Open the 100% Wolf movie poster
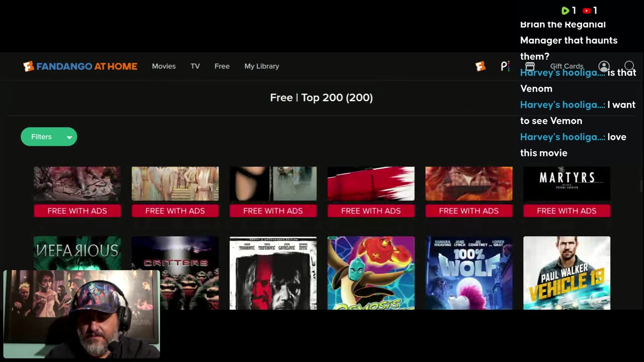This screenshot has width=644, height=362. coord(469,273)
